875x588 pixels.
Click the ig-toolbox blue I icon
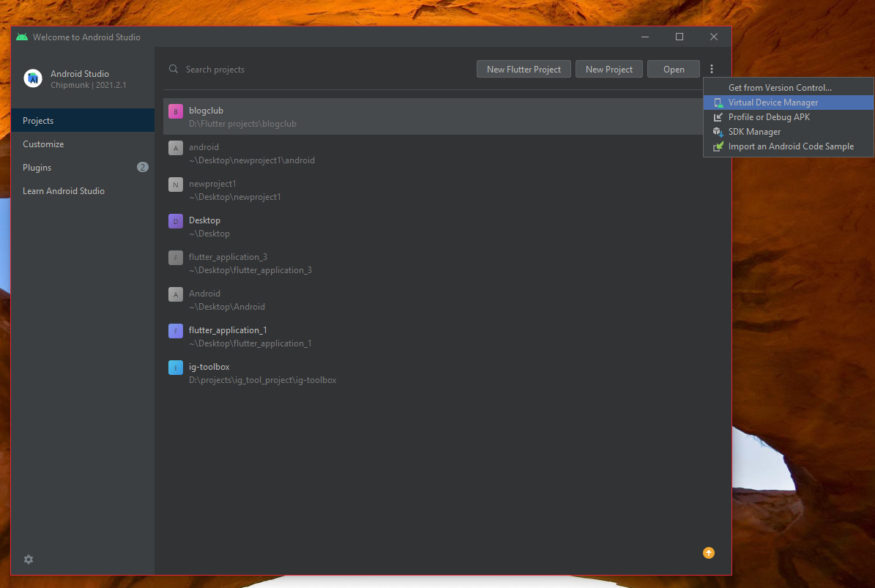176,368
